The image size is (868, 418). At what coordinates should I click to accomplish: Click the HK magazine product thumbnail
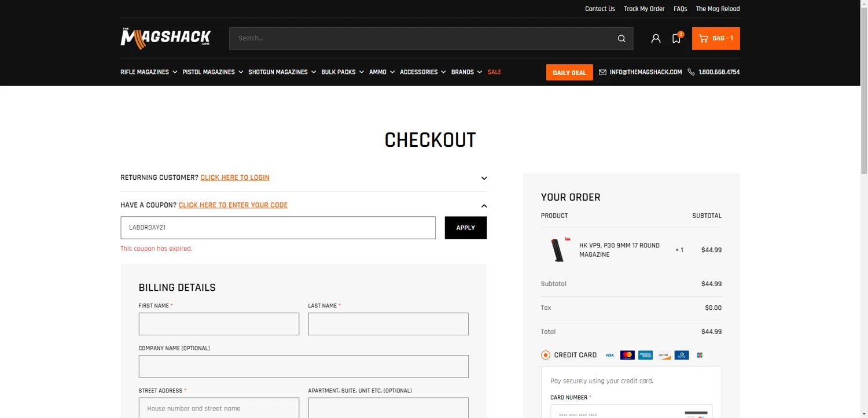pyautogui.click(x=559, y=250)
